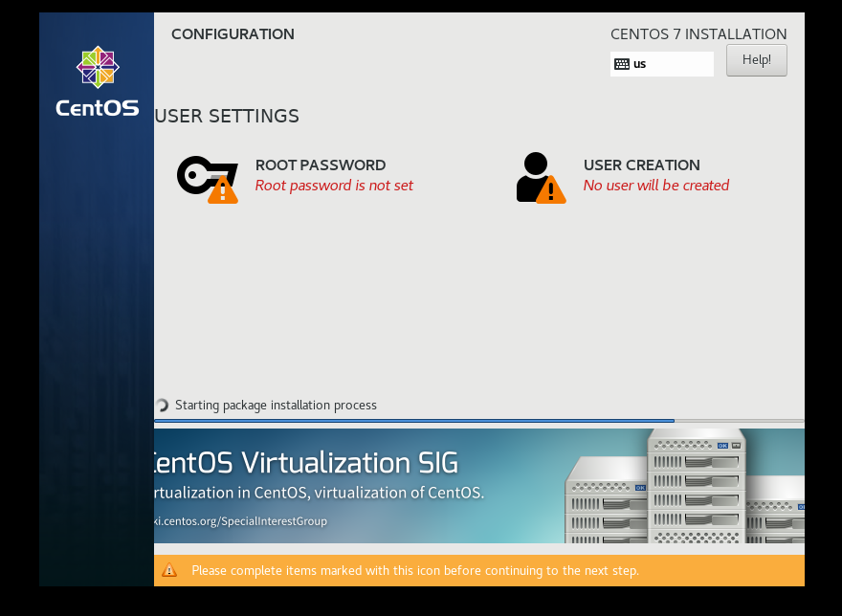The height and width of the screenshot is (616, 842).
Task: Click the CENTOS 7 INSTALLATION title
Action: pyautogui.click(x=698, y=33)
